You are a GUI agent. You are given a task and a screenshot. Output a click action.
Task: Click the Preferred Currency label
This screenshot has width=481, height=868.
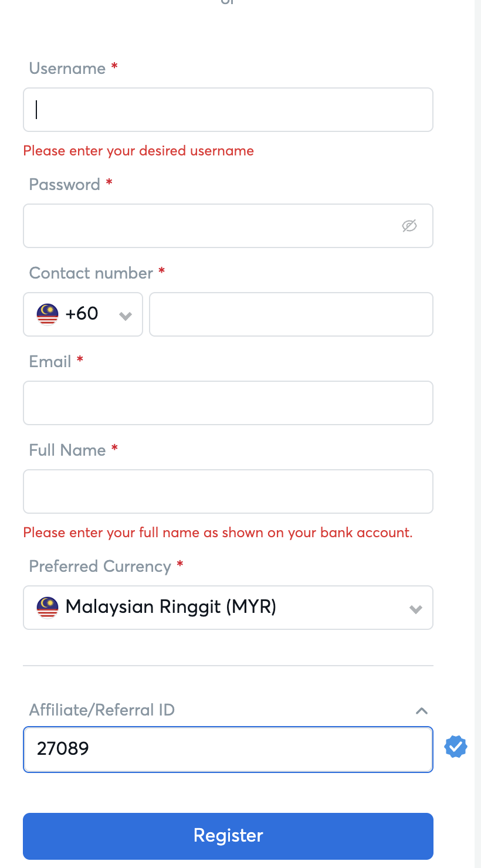(100, 567)
